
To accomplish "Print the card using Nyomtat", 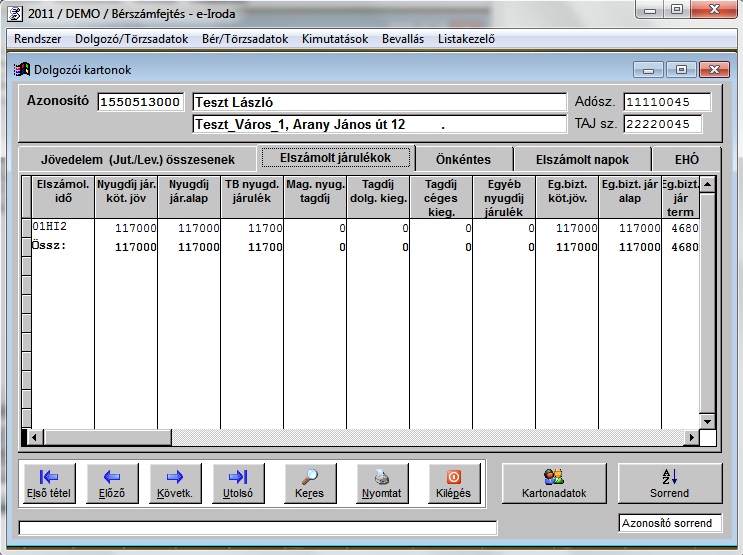I will pyautogui.click(x=381, y=483).
